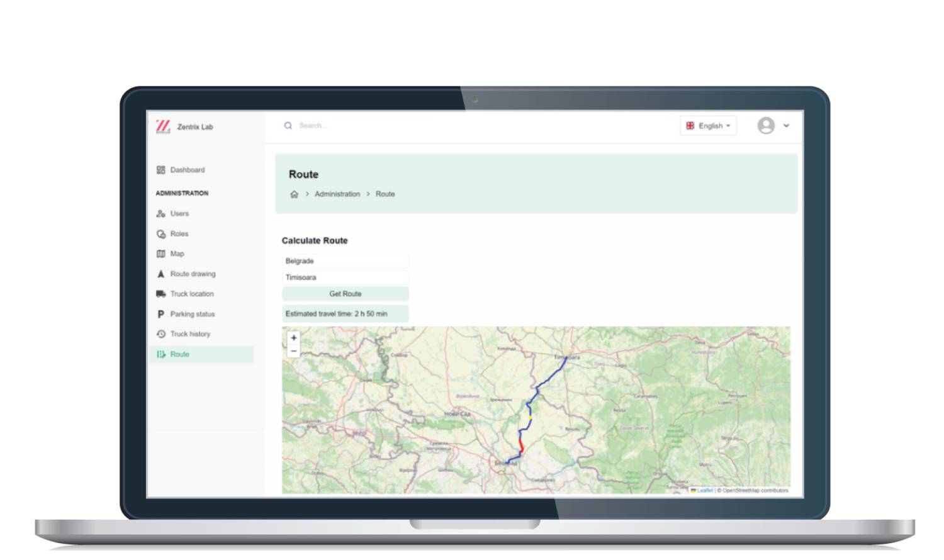Click the OpenStreetMap contributors link
944x560 pixels.
click(755, 490)
